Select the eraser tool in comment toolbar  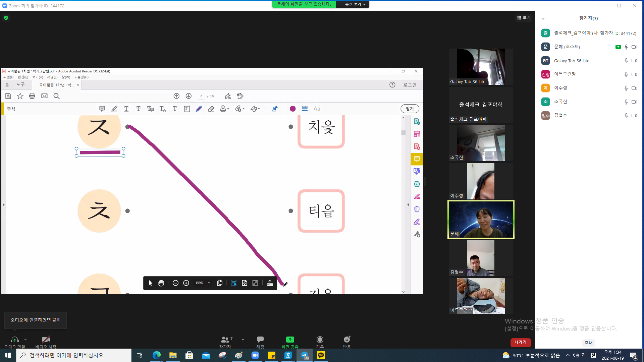click(211, 109)
